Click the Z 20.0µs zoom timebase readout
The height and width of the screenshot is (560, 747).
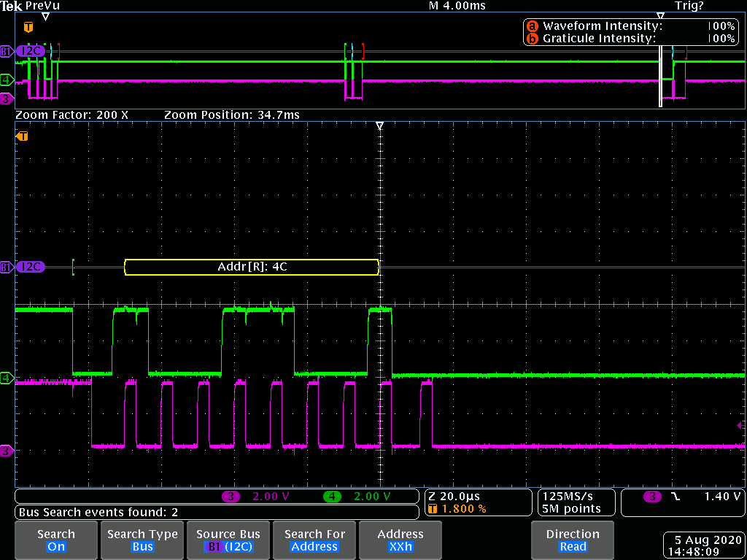pyautogui.click(x=454, y=496)
